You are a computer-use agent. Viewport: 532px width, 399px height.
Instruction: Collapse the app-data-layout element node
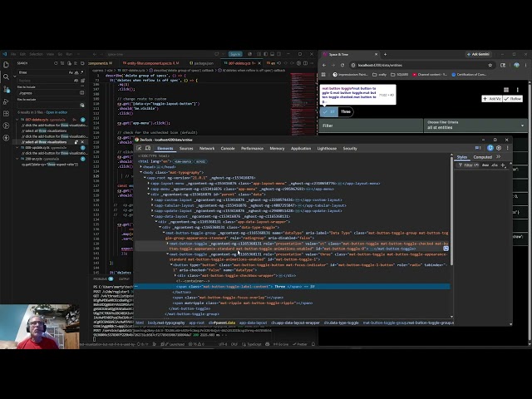coord(152,216)
